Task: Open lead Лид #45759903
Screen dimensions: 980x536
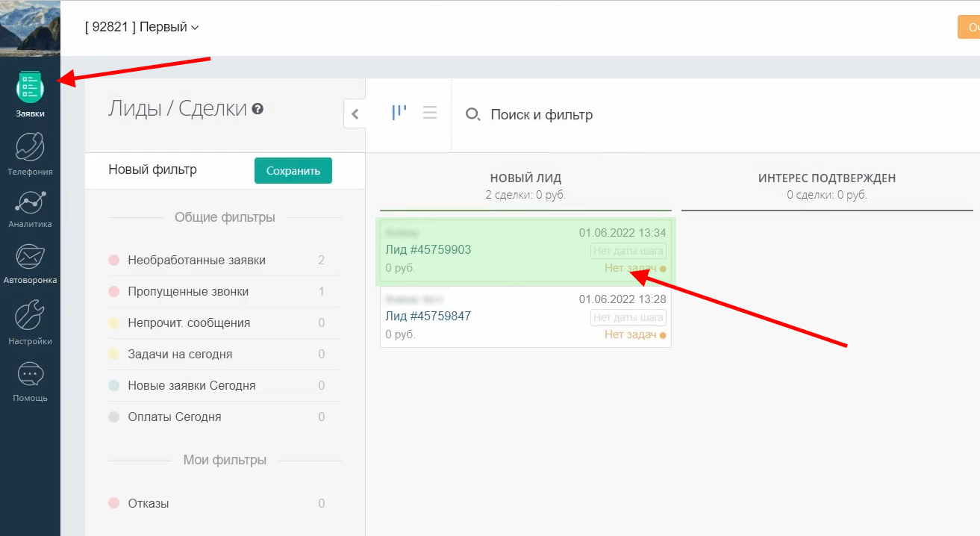Action: [x=428, y=250]
